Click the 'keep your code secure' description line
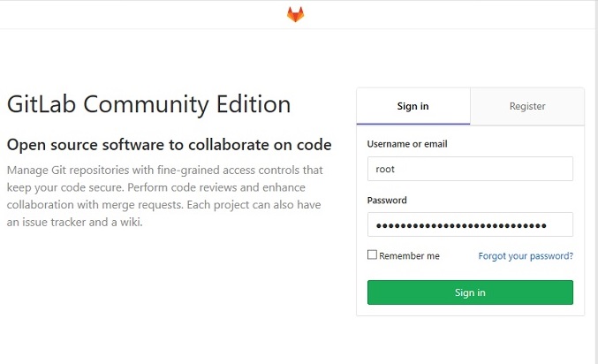This screenshot has height=364, width=598. point(156,187)
